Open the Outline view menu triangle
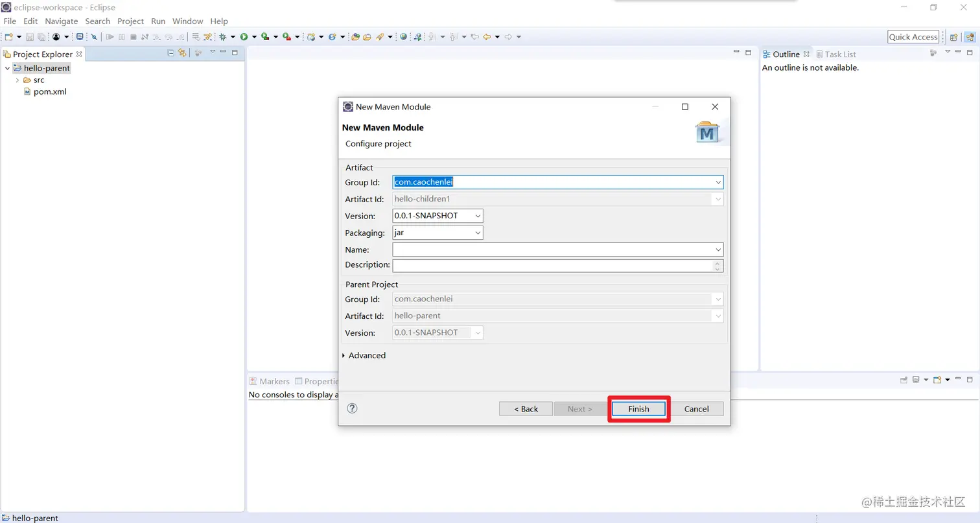Image resolution: width=980 pixels, height=523 pixels. click(x=947, y=52)
